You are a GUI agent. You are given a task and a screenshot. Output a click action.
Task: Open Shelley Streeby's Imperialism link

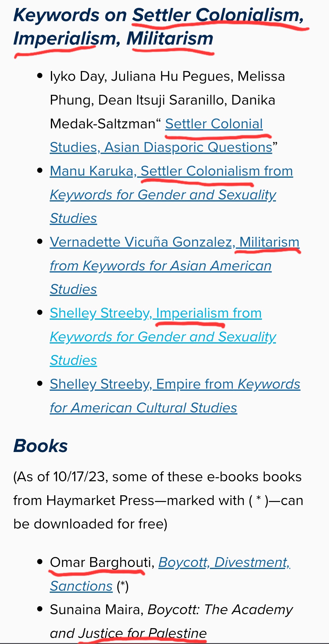point(156,313)
